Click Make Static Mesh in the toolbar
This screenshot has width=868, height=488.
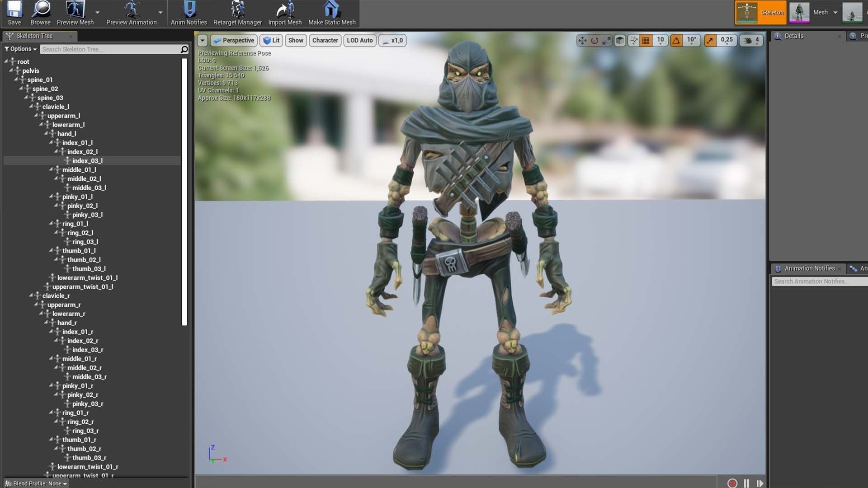[x=332, y=13]
